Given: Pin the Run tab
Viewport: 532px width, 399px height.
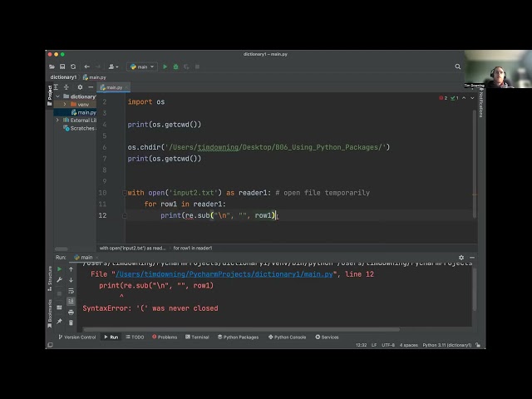Looking at the screenshot, I should click(59, 322).
